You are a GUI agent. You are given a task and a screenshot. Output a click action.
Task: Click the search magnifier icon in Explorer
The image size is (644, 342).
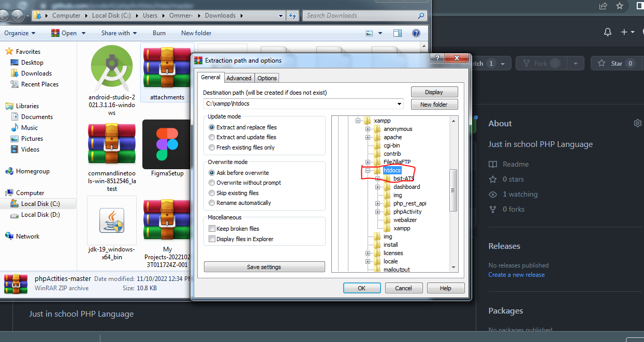tap(421, 16)
